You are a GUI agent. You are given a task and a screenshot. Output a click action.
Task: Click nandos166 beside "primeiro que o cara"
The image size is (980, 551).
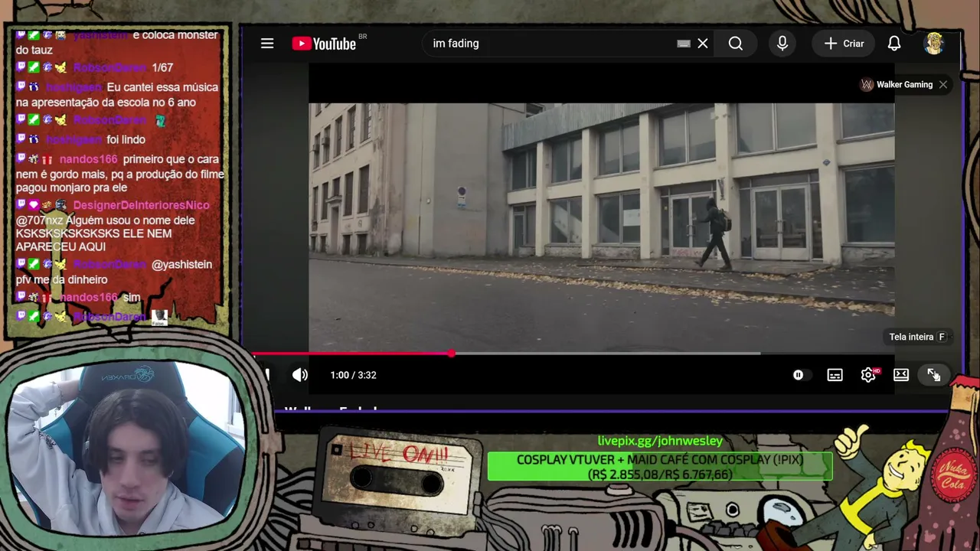pos(89,159)
